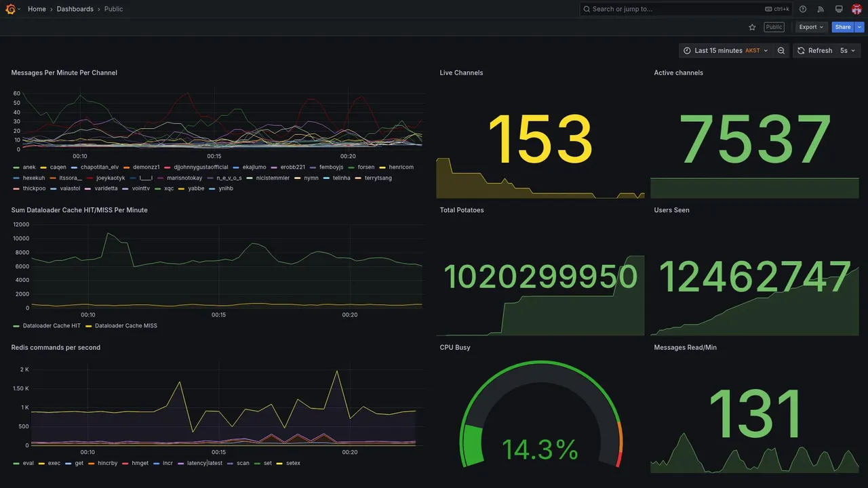Click the Refresh dashboard button
868x488 pixels.
click(814, 51)
